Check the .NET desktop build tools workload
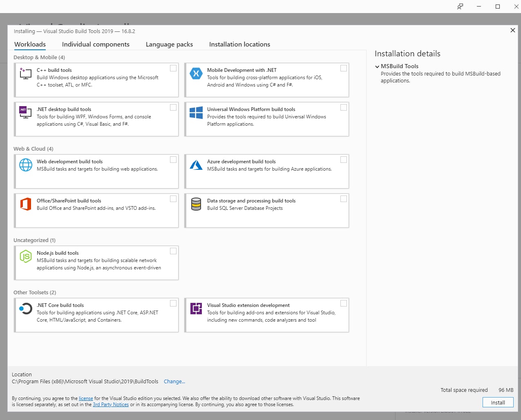The height and width of the screenshot is (420, 521). click(173, 107)
